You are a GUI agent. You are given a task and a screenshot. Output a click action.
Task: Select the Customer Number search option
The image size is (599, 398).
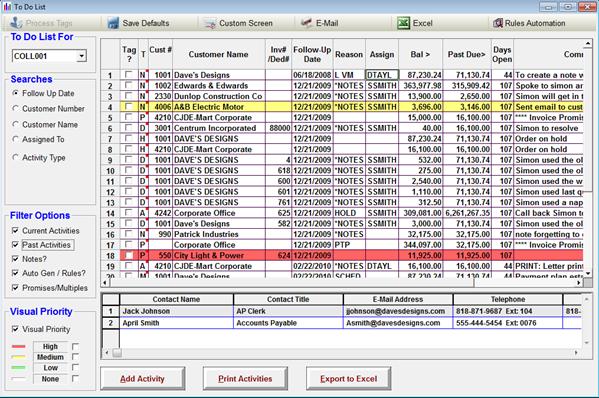(x=15, y=109)
